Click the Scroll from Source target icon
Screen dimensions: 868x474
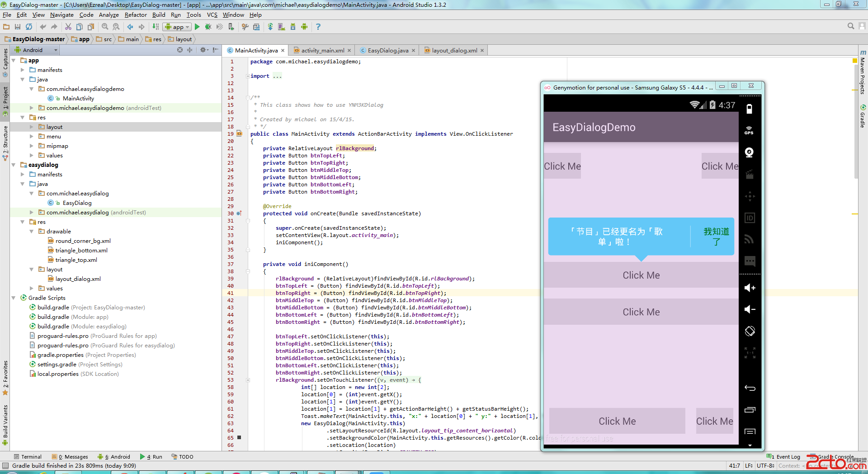(180, 50)
